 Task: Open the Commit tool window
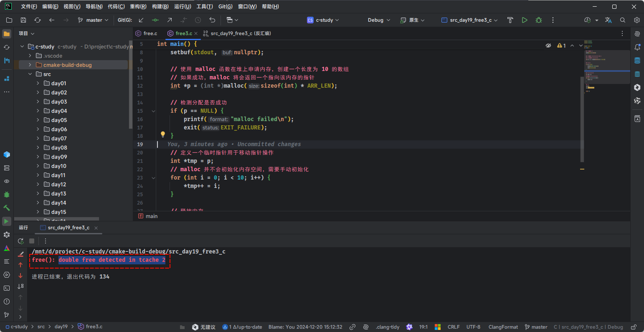pyautogui.click(x=7, y=47)
